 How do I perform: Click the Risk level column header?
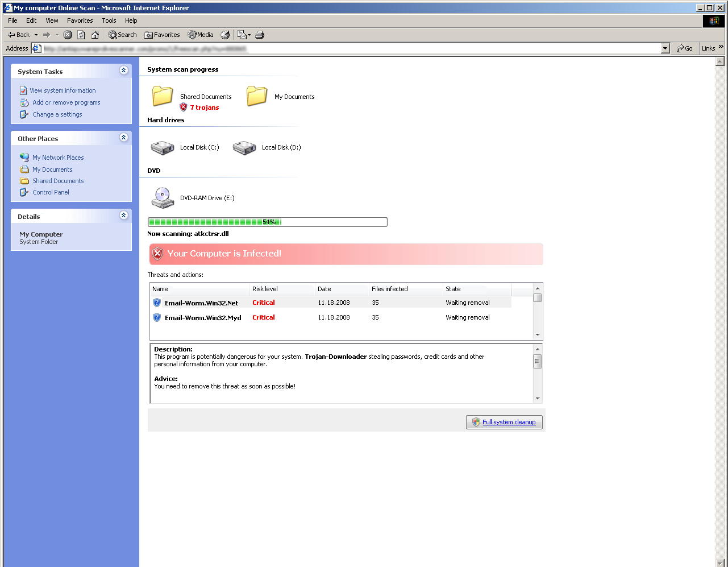point(282,289)
